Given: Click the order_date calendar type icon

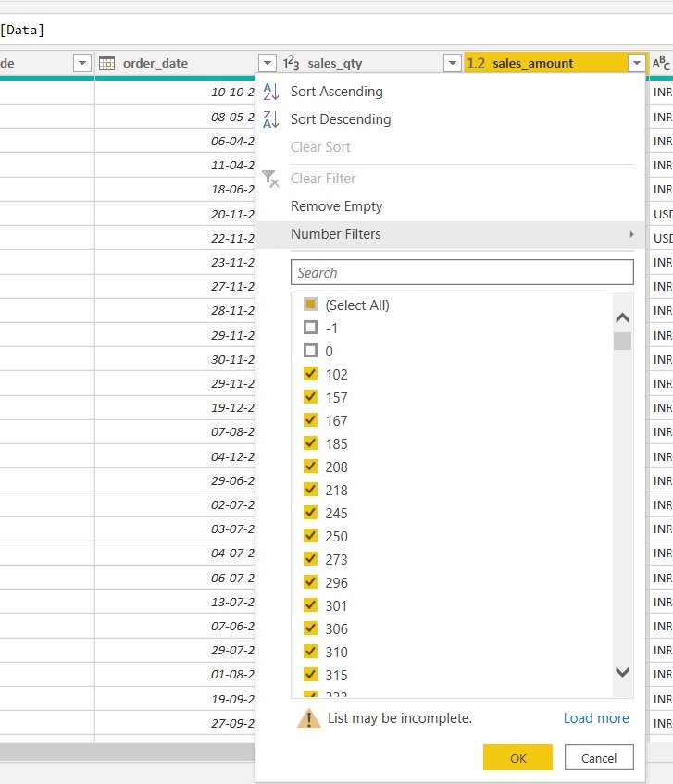Looking at the screenshot, I should [x=107, y=63].
